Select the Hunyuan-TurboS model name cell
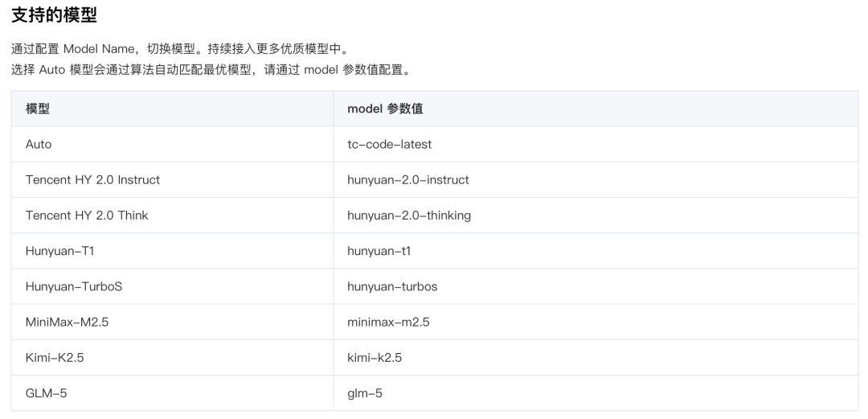868x419 pixels. tap(74, 286)
